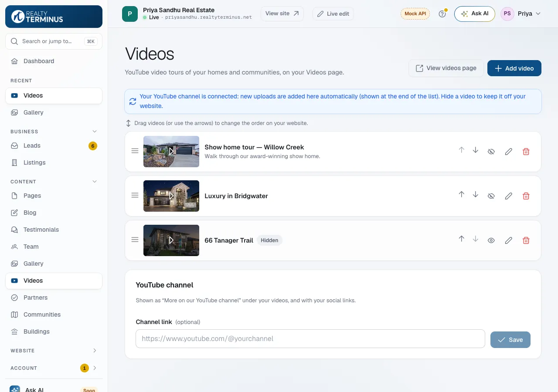Viewport: 558px width, 392px height.
Task: Delete the 66 Tanager Trail video
Action: pyautogui.click(x=526, y=240)
